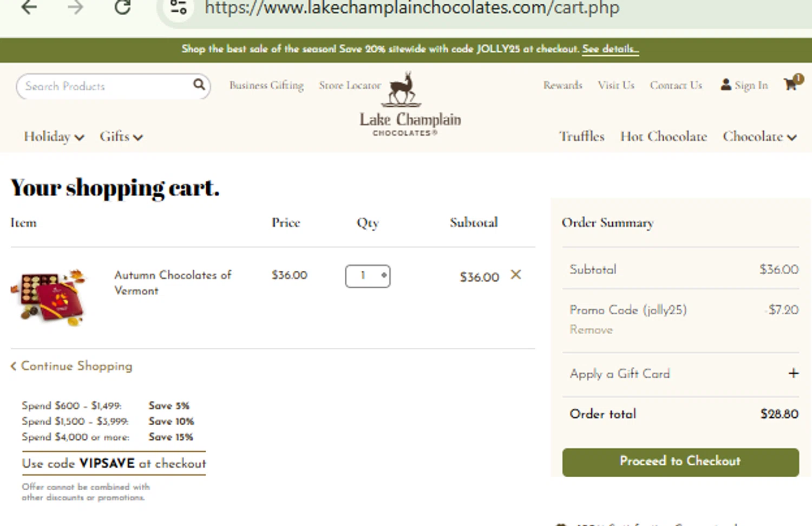The image size is (812, 526).
Task: Remove the jolly25 promo code
Action: (591, 329)
